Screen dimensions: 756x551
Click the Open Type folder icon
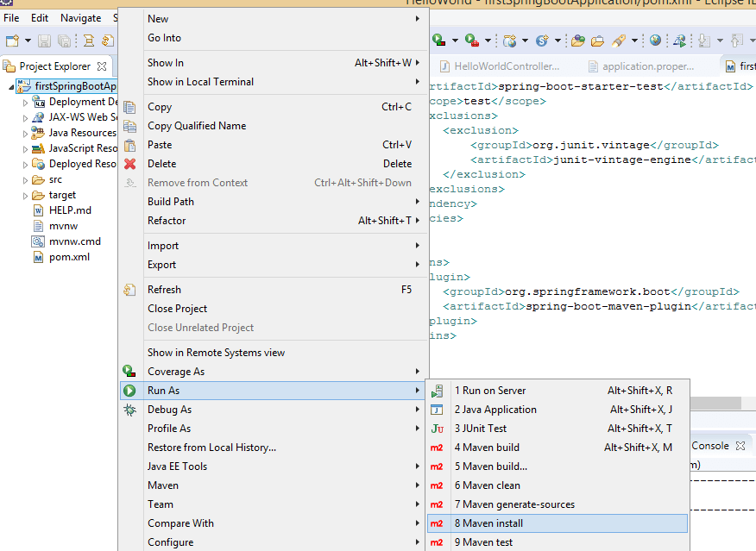click(577, 41)
